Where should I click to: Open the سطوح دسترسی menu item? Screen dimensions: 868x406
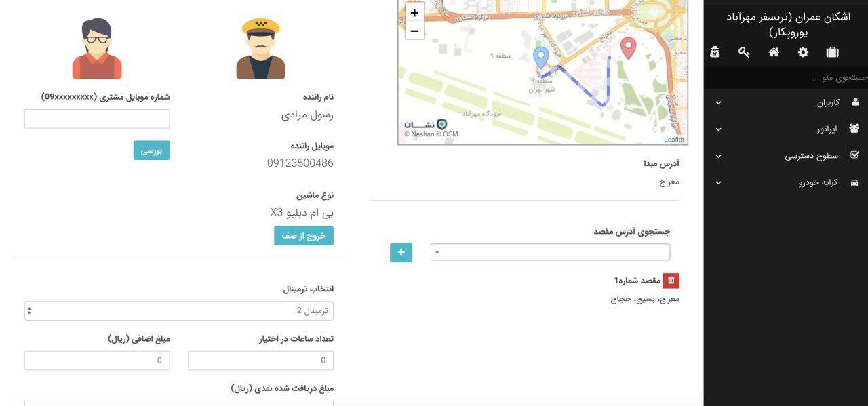(786, 155)
